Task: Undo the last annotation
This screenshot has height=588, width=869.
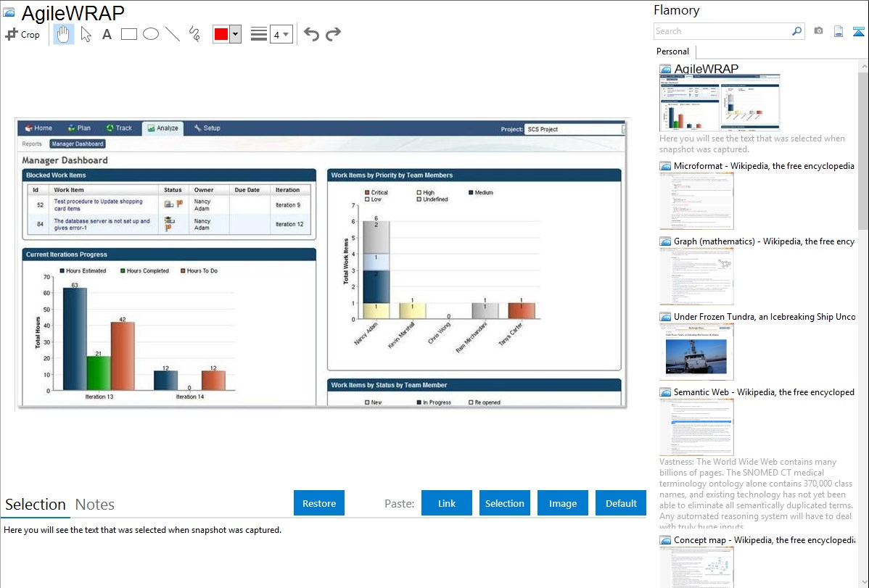Action: [311, 34]
